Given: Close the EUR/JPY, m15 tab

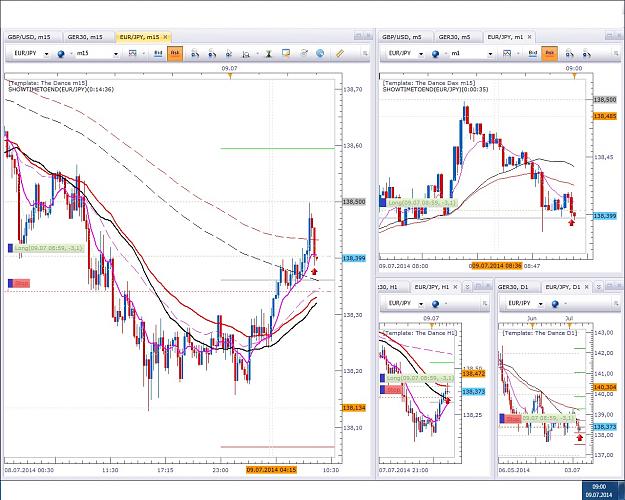Looking at the screenshot, I should click(x=165, y=37).
